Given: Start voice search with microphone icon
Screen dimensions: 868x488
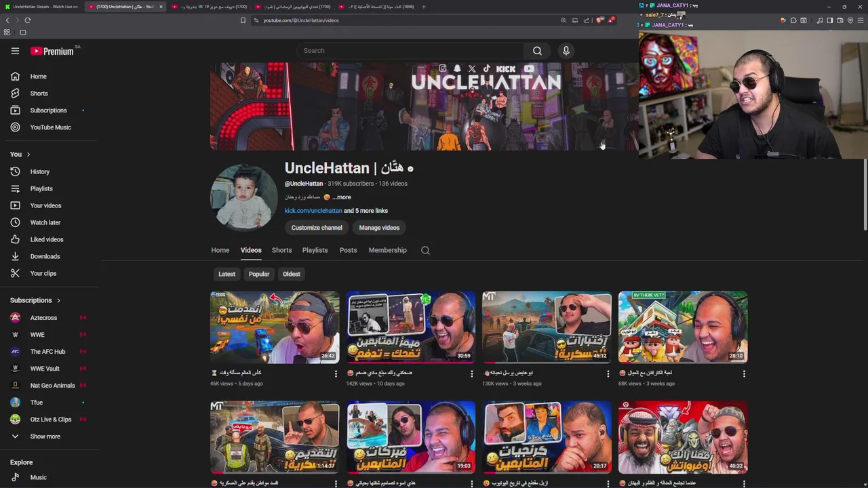Looking at the screenshot, I should point(566,51).
